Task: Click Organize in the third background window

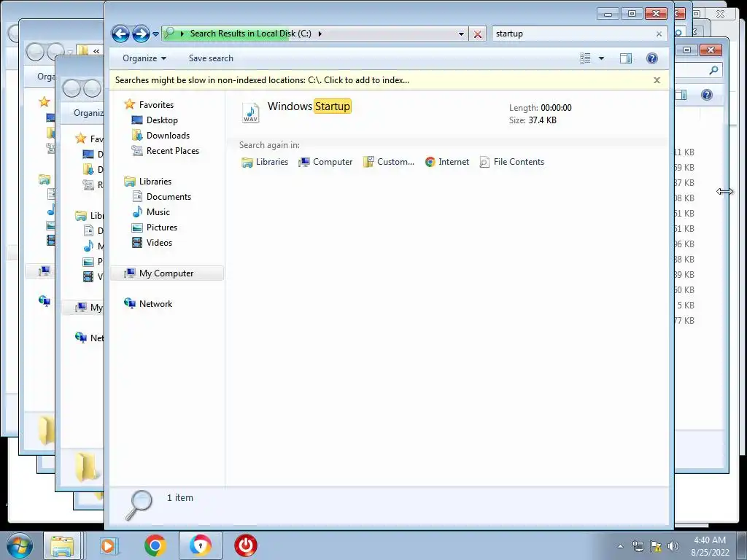Action: click(x=88, y=113)
